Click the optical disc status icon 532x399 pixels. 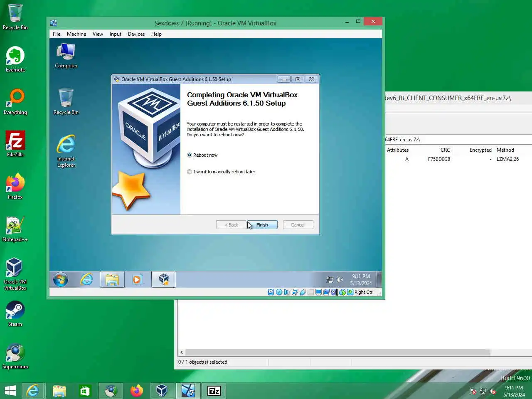pyautogui.click(x=279, y=292)
